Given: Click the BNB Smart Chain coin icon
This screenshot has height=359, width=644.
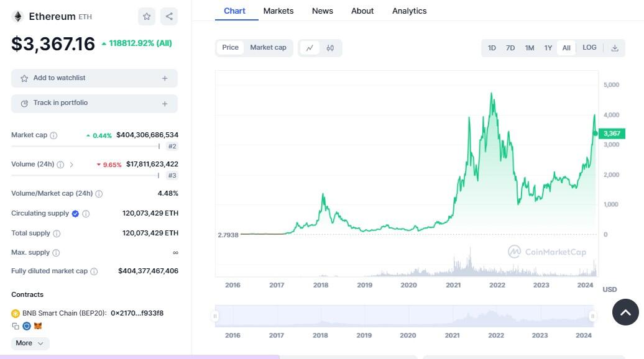Looking at the screenshot, I should coord(16,314).
